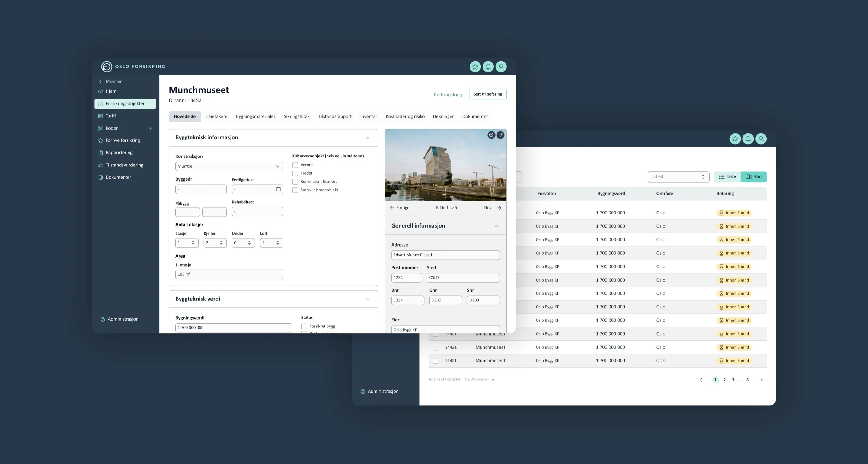Viewport: 868px width, 464px height.
Task: Collapse the Generell informasjon section
Action: (x=497, y=226)
